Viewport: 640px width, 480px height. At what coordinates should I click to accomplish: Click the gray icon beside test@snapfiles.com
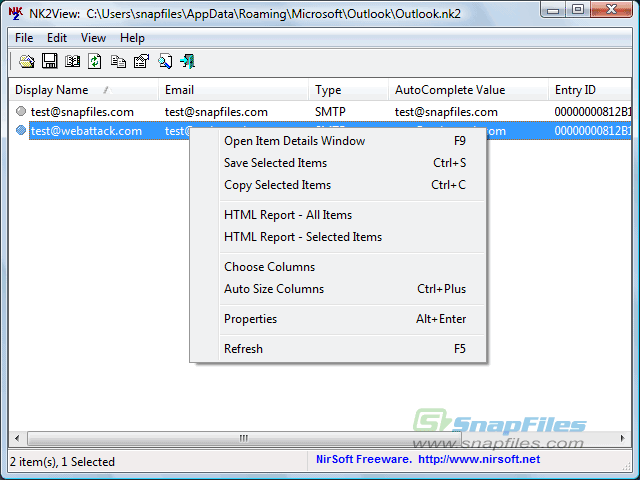[21, 111]
